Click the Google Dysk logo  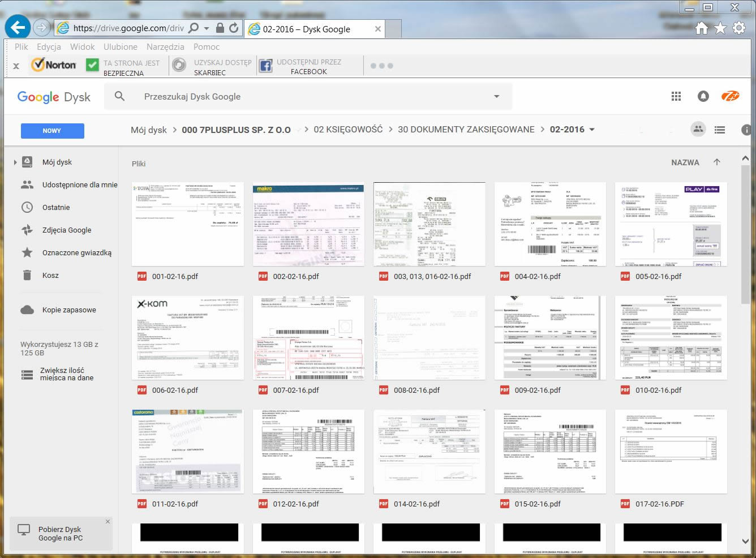tap(54, 97)
